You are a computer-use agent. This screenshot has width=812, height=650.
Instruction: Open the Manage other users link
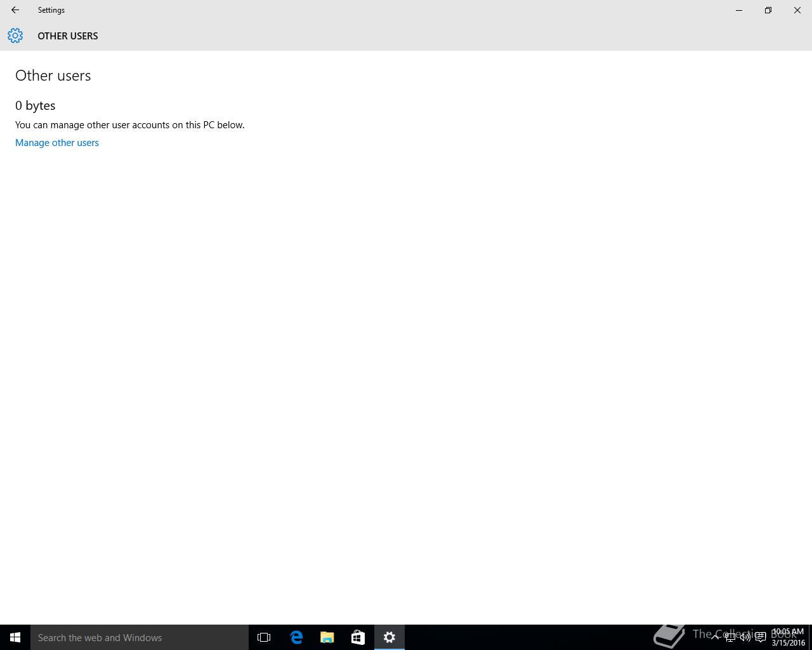coord(57,143)
